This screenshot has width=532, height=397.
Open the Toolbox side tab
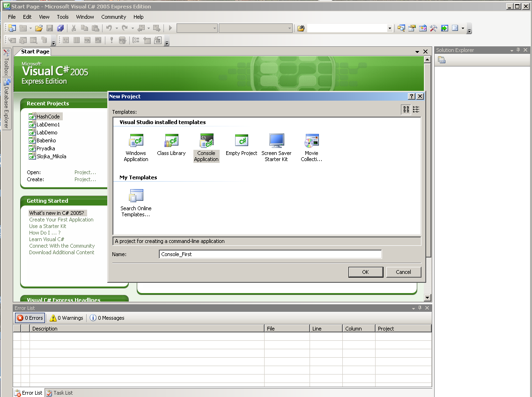[7, 62]
